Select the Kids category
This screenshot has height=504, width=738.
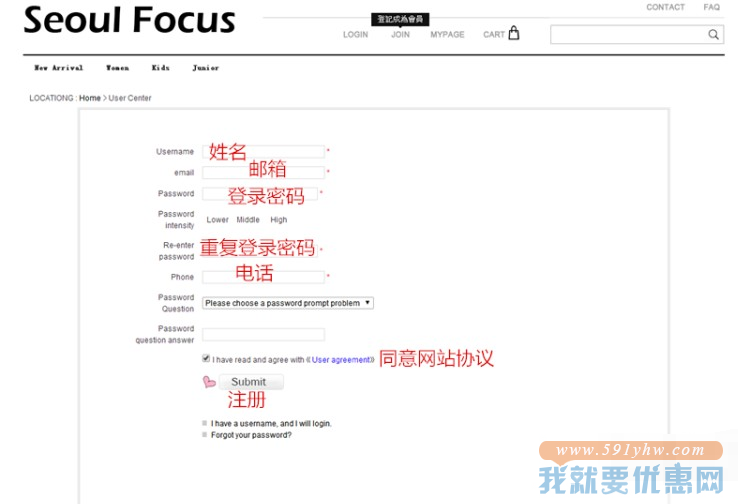160,68
